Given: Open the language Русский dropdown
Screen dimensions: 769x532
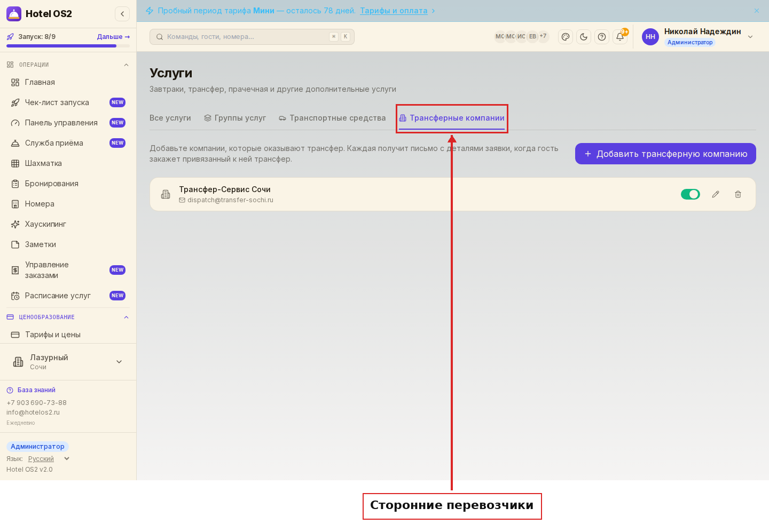Looking at the screenshot, I should point(49,459).
